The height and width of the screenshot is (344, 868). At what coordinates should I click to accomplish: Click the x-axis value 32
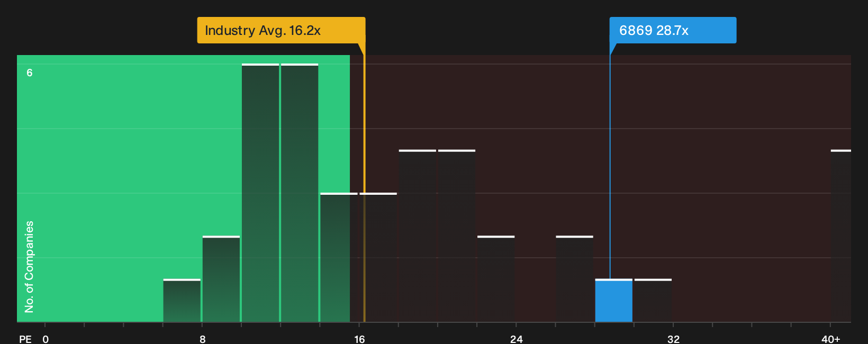click(673, 339)
